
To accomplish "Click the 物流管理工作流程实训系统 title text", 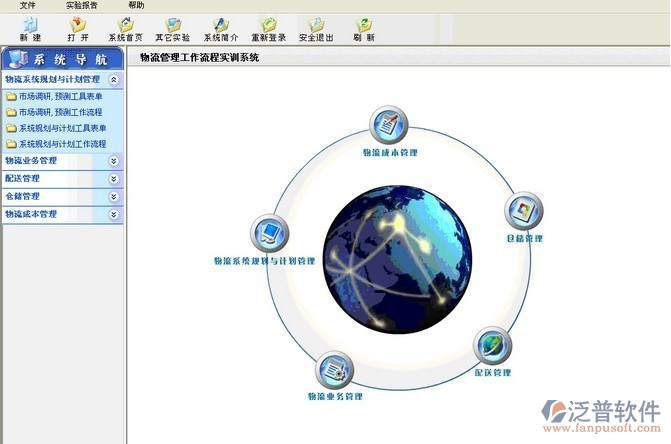I will 199,58.
